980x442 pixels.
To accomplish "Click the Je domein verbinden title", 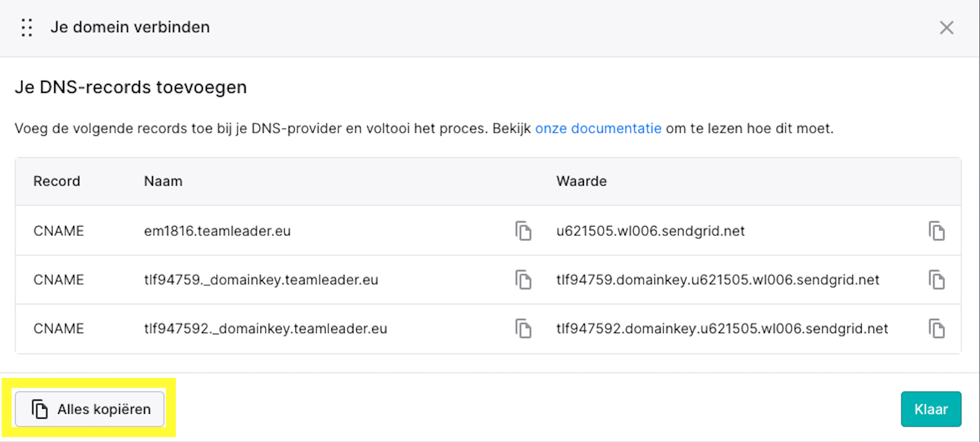I will pos(130,27).
